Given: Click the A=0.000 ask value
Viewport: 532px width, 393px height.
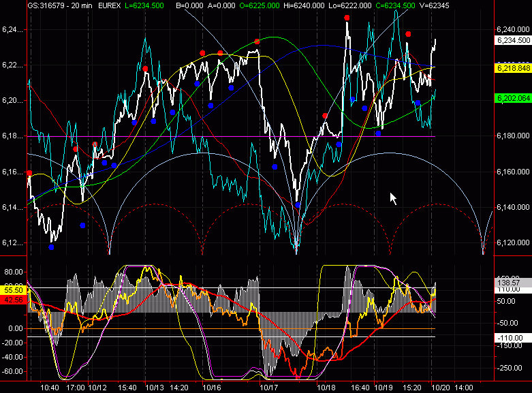Looking at the screenshot, I should (221, 5).
